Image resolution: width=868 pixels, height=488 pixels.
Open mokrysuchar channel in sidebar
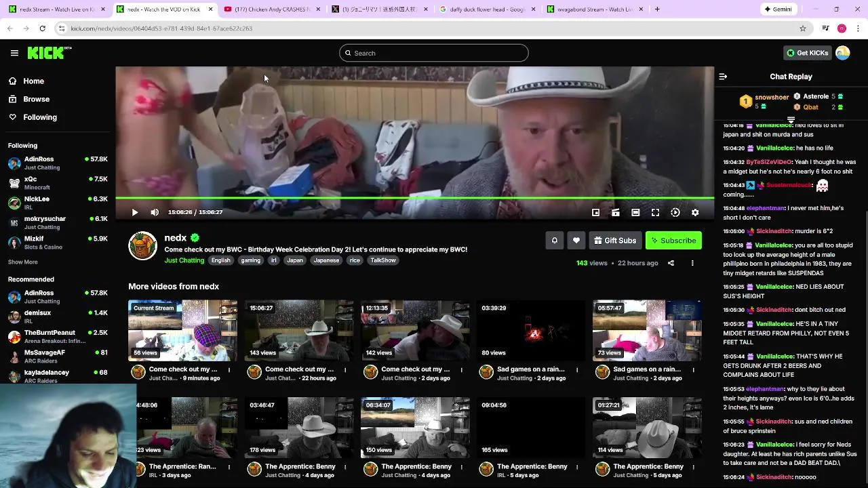point(58,222)
